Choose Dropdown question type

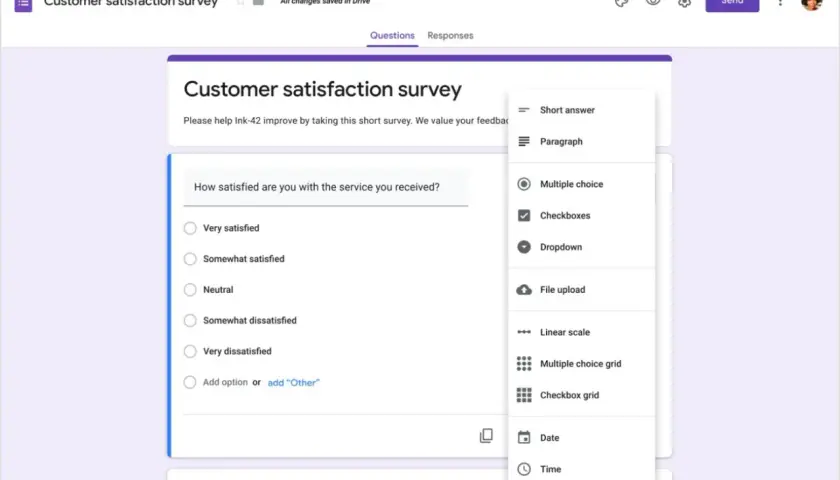582,247
